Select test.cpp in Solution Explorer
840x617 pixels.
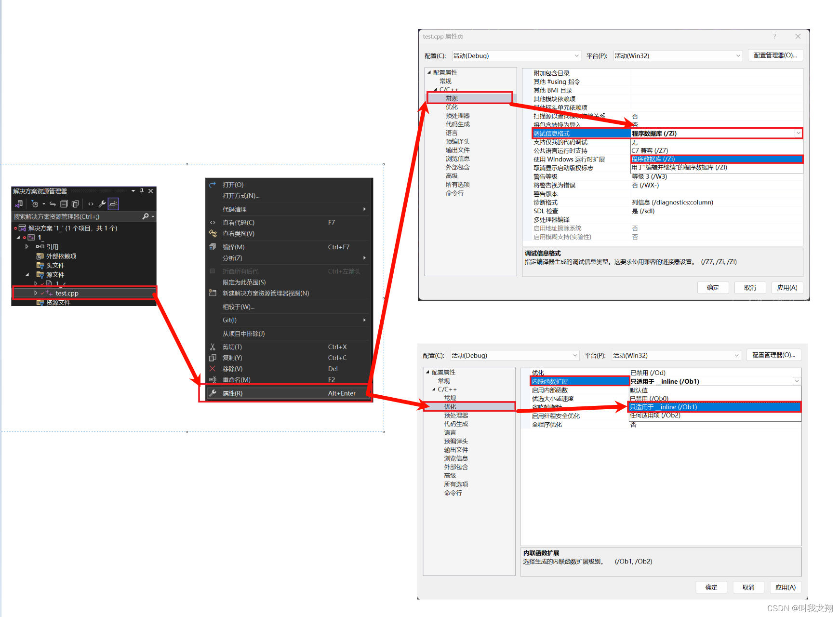[67, 293]
